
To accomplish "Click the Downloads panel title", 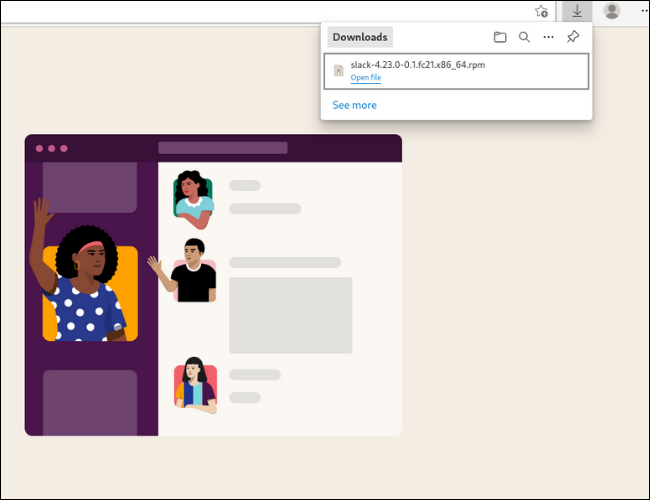I will (x=359, y=37).
